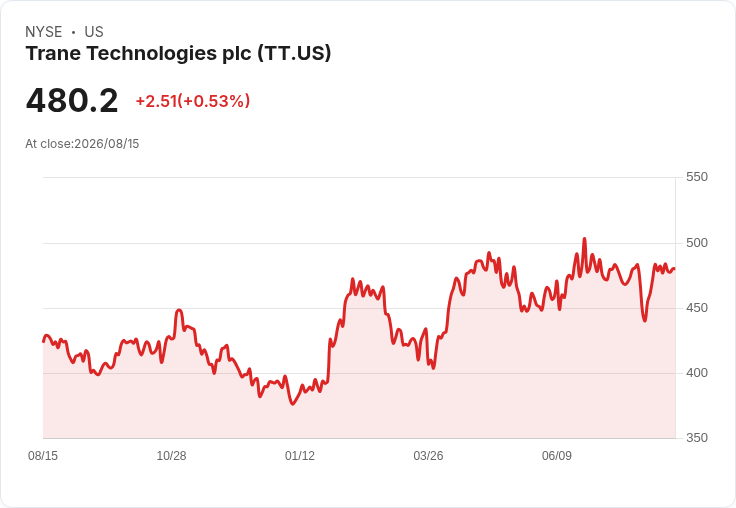Select the 480.2 current price value

pyautogui.click(x=72, y=100)
